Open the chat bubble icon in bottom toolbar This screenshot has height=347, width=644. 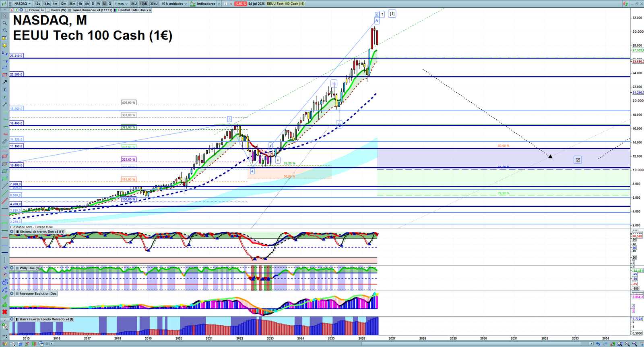tap(20, 344)
